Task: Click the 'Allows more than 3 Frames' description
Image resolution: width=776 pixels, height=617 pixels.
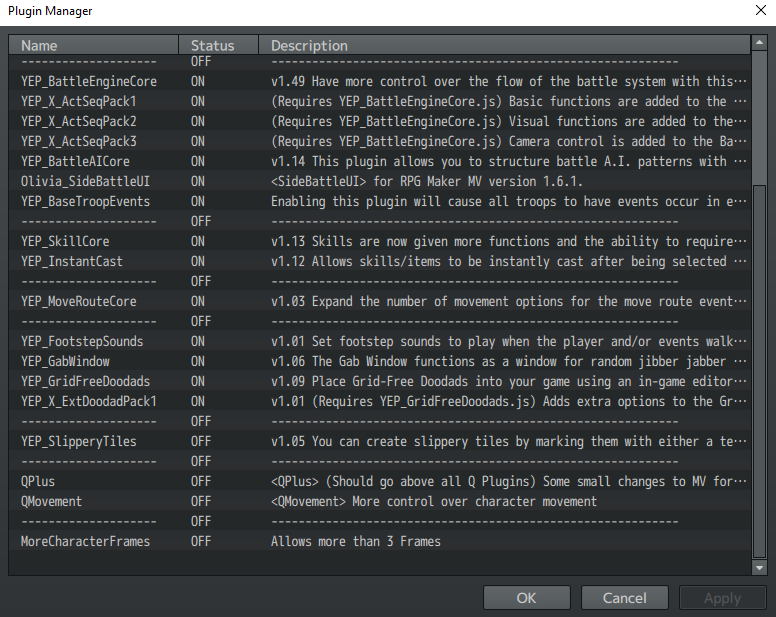Action: point(355,541)
